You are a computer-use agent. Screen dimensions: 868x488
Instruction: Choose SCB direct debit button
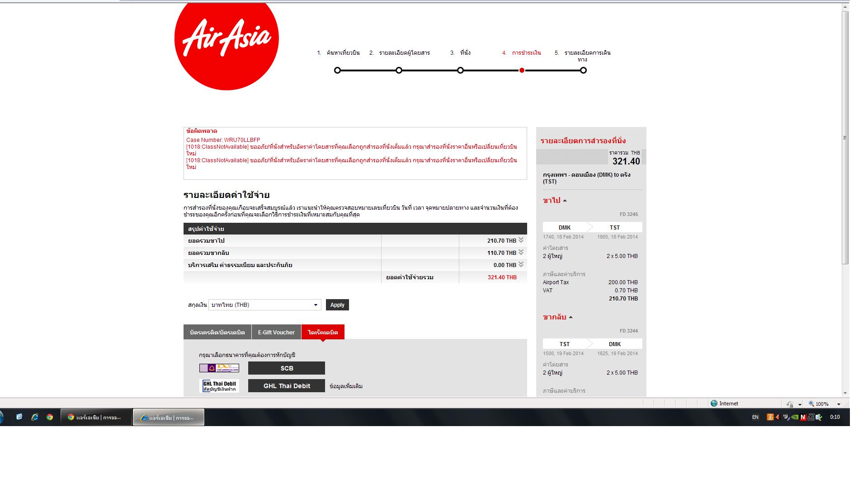(x=287, y=368)
